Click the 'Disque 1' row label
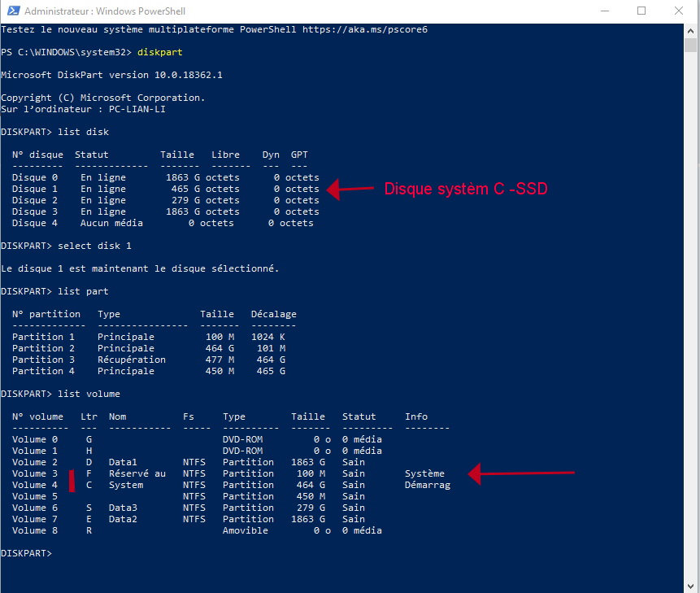The width and height of the screenshot is (700, 593). [x=35, y=189]
